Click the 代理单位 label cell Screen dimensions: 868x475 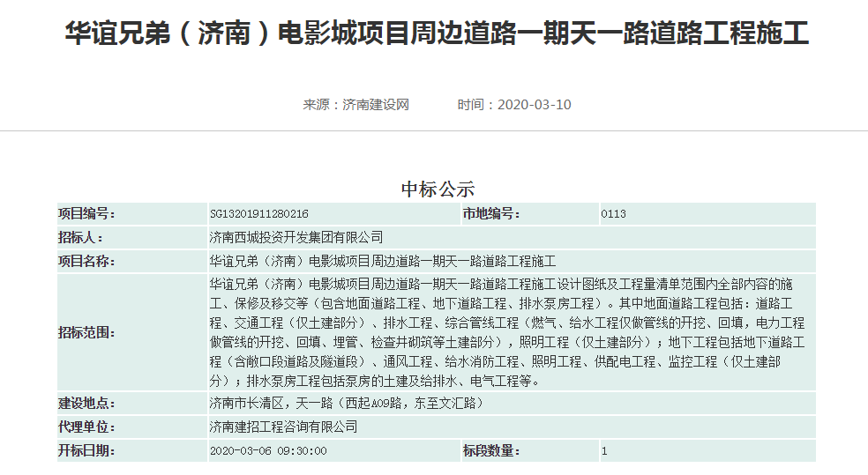click(x=132, y=427)
